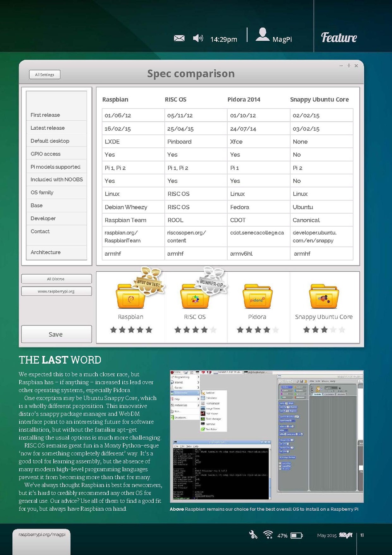This screenshot has height=555, width=392.
Task: Mute the volume speaker icon
Action: click(197, 38)
